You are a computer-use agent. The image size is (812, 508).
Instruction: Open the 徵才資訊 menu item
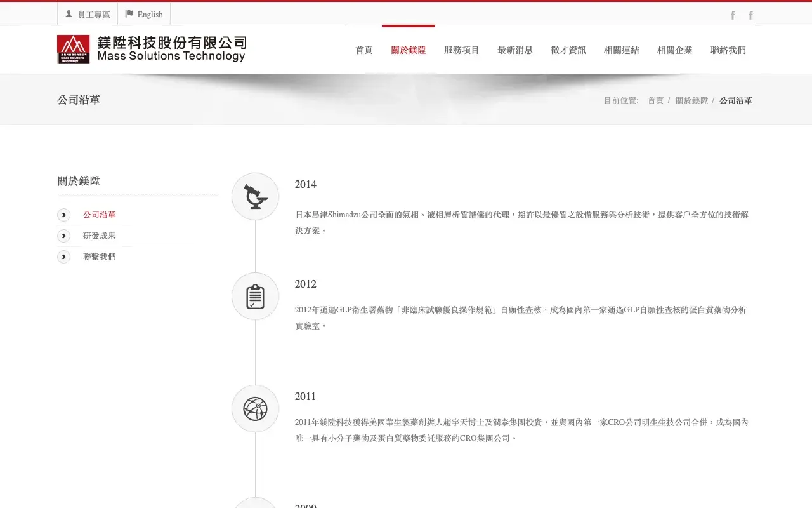[x=568, y=50]
